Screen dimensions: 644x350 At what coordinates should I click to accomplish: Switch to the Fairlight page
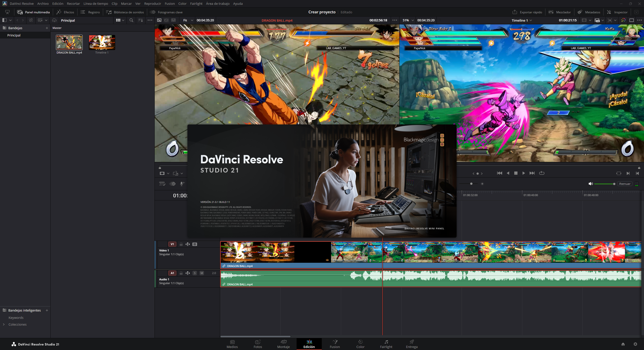386,344
